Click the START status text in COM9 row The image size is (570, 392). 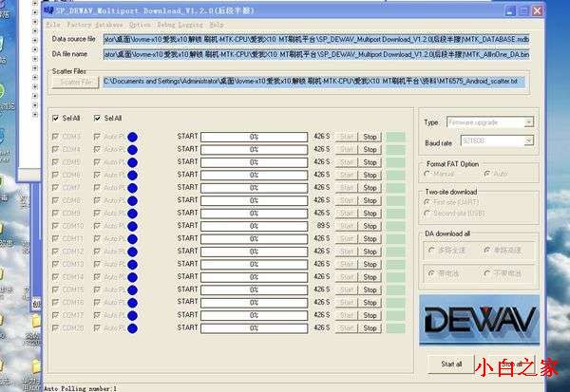tap(187, 213)
